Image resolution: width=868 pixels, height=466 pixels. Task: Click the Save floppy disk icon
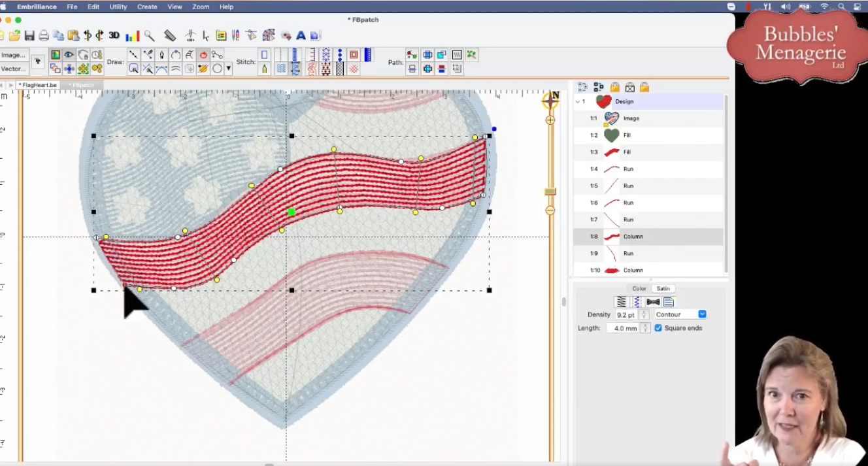(x=29, y=36)
